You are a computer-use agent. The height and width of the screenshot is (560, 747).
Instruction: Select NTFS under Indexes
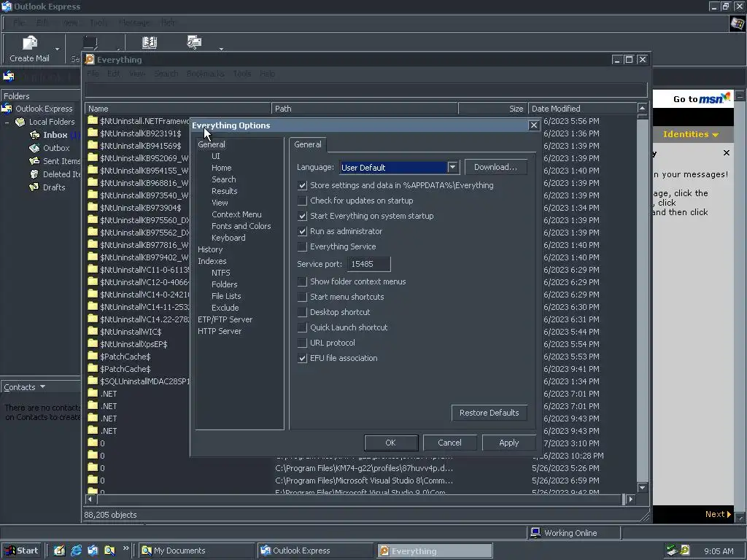point(220,273)
